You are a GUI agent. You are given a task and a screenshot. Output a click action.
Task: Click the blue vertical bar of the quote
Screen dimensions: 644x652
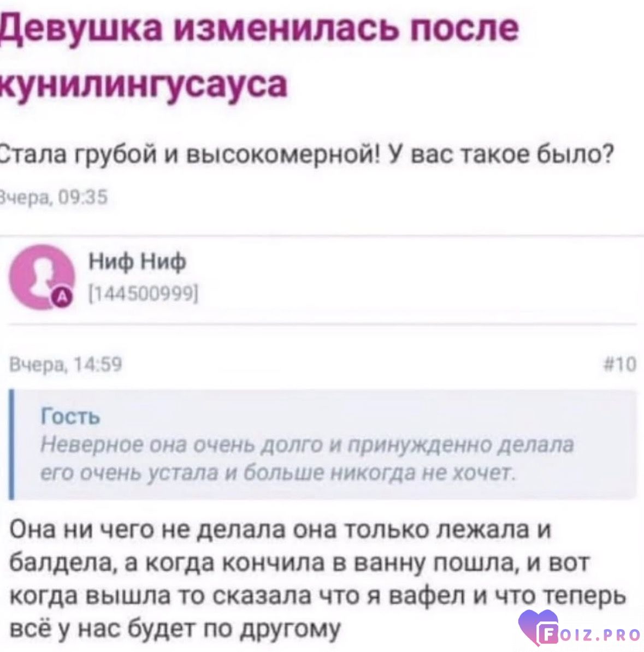(11, 444)
